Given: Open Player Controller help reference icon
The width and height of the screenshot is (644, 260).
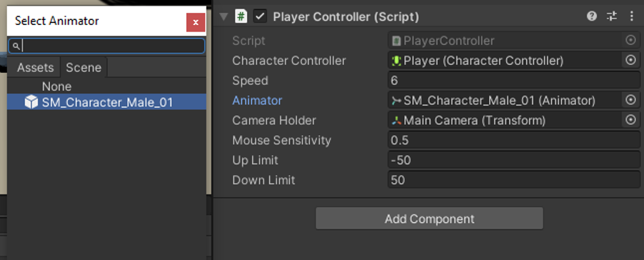Looking at the screenshot, I should point(591,16).
